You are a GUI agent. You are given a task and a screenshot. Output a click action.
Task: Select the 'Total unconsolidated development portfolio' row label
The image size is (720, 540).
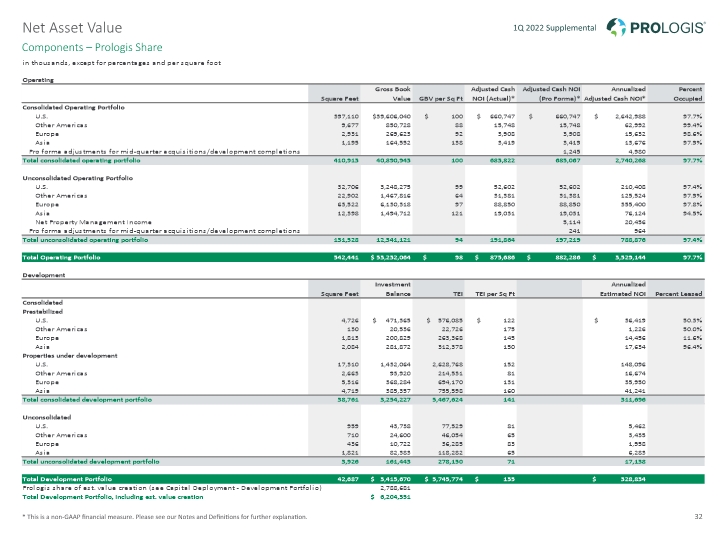pyautogui.click(x=90, y=462)
